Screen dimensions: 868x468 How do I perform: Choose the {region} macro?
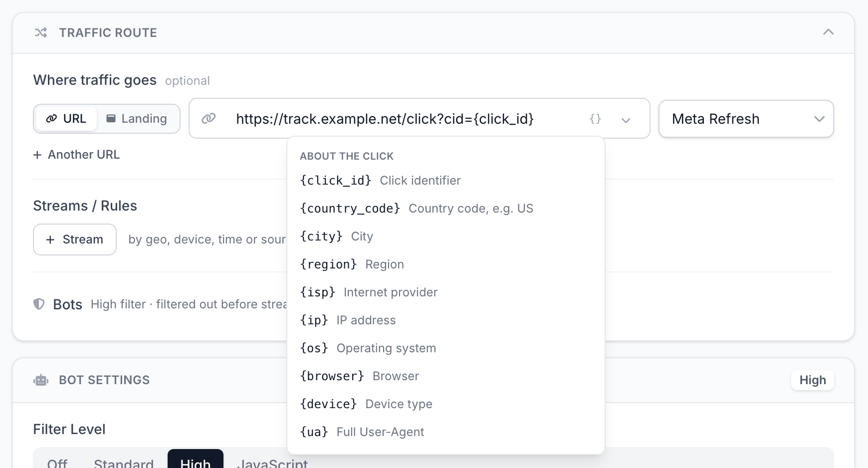point(445,264)
